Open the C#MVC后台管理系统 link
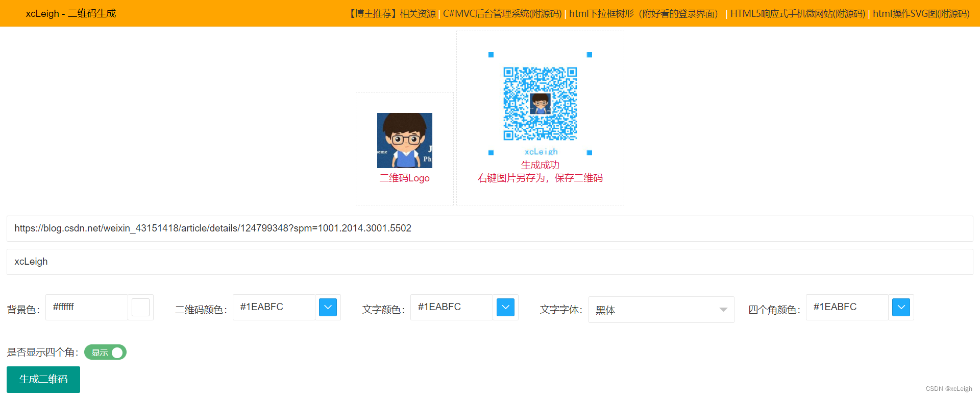980x397 pixels. point(502,14)
